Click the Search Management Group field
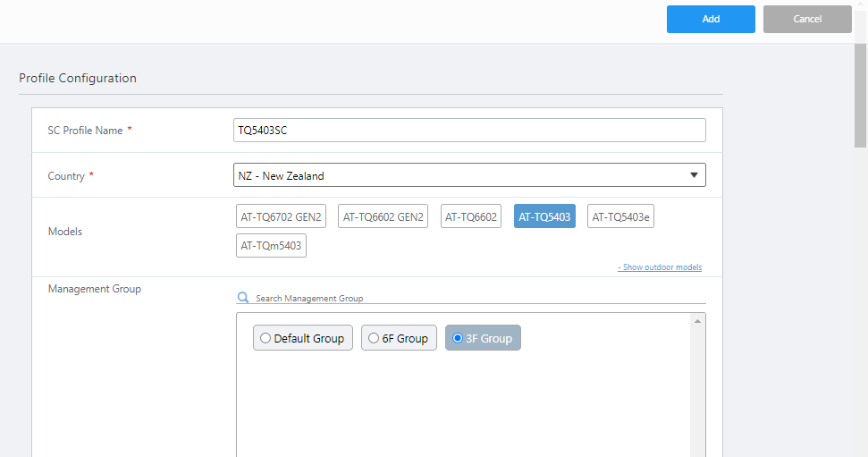Viewport: 868px width, 457px height. coord(478,298)
